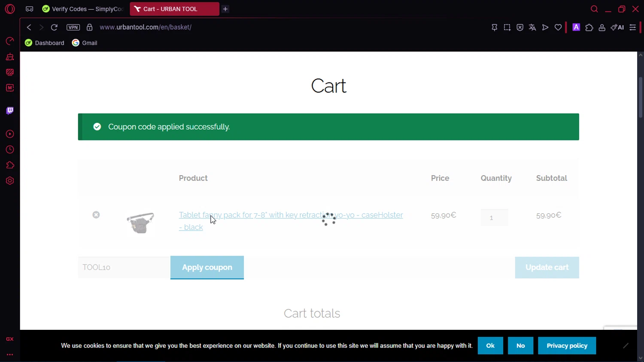The width and height of the screenshot is (644, 362).
Task: Select the Cart - URBAN TOOL tab
Action: 174,9
